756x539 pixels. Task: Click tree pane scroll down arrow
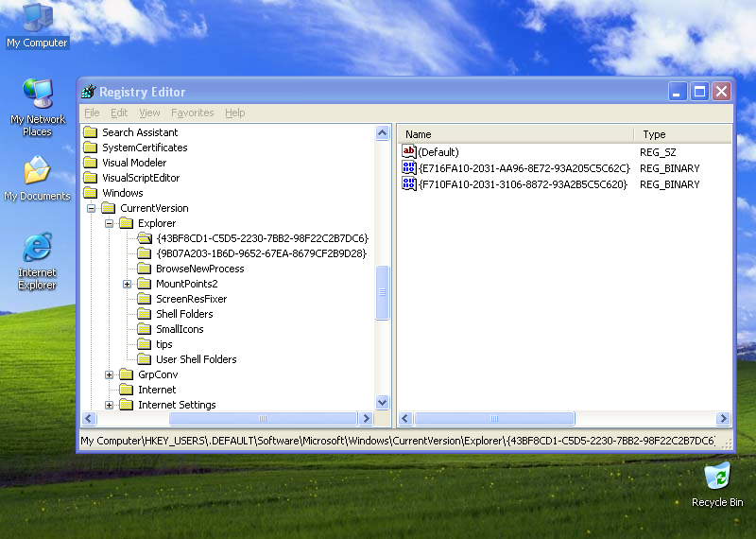coord(383,402)
